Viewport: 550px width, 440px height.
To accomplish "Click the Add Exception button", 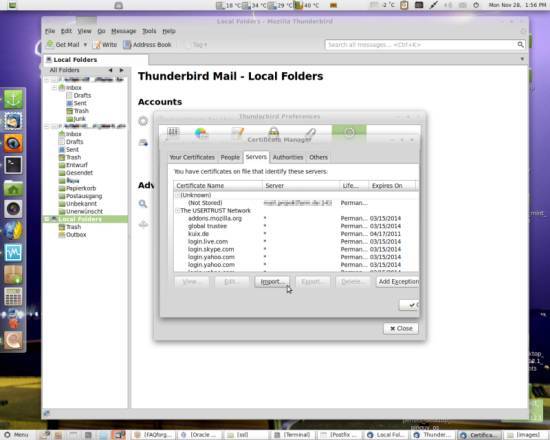I will (x=397, y=282).
